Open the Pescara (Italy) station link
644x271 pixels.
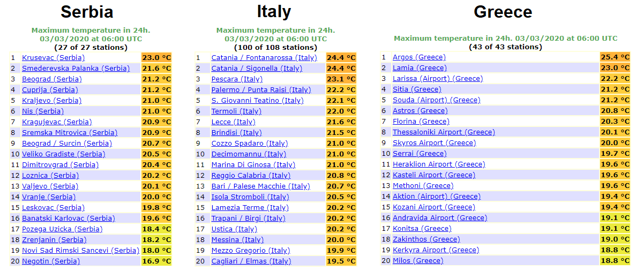(237, 79)
